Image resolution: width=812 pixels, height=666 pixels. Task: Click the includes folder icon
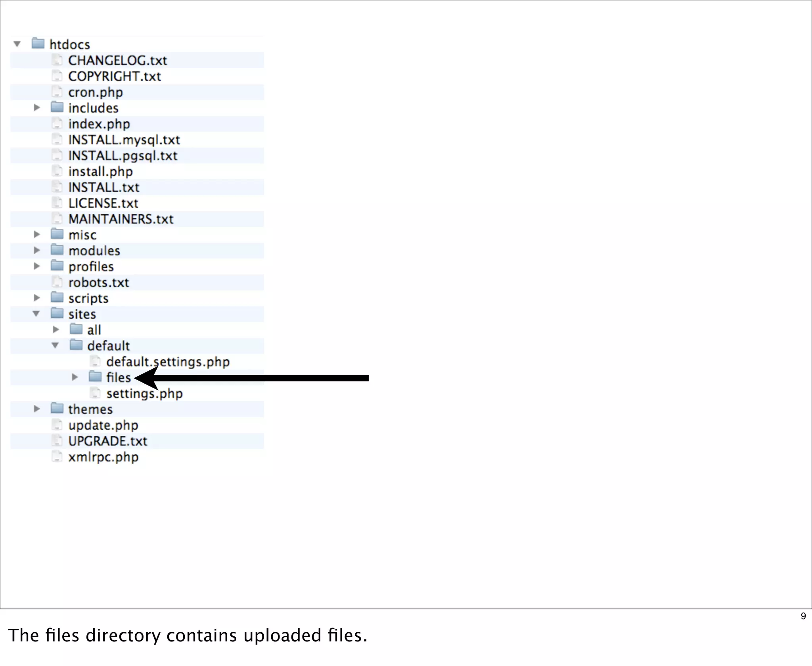coord(57,107)
